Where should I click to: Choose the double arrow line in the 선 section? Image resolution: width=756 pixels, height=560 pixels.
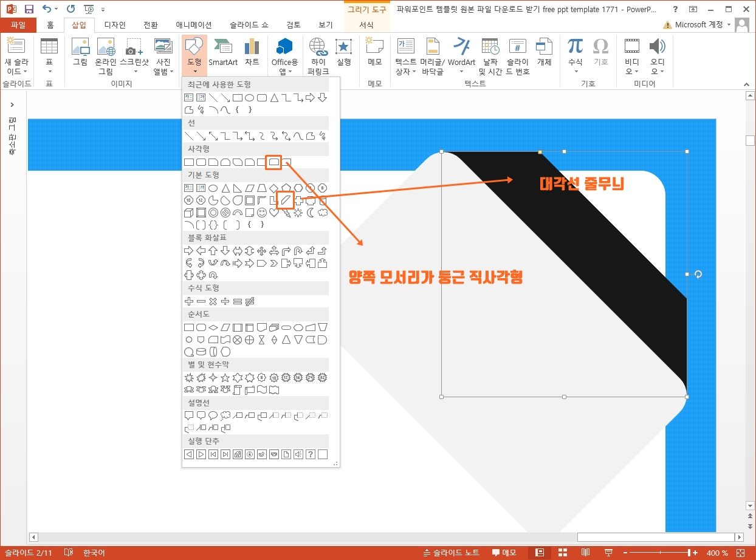pos(213,136)
